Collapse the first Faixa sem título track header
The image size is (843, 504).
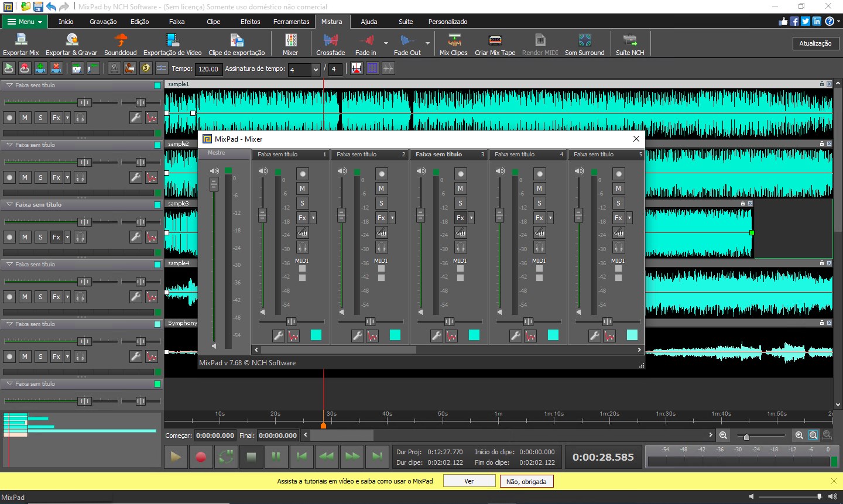[x=8, y=85]
